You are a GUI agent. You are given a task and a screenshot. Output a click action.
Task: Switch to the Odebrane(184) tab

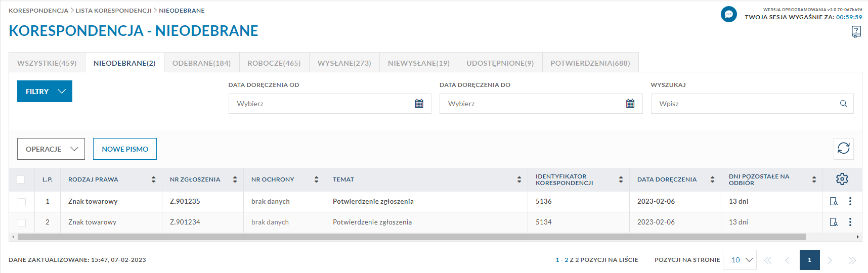coord(201,63)
